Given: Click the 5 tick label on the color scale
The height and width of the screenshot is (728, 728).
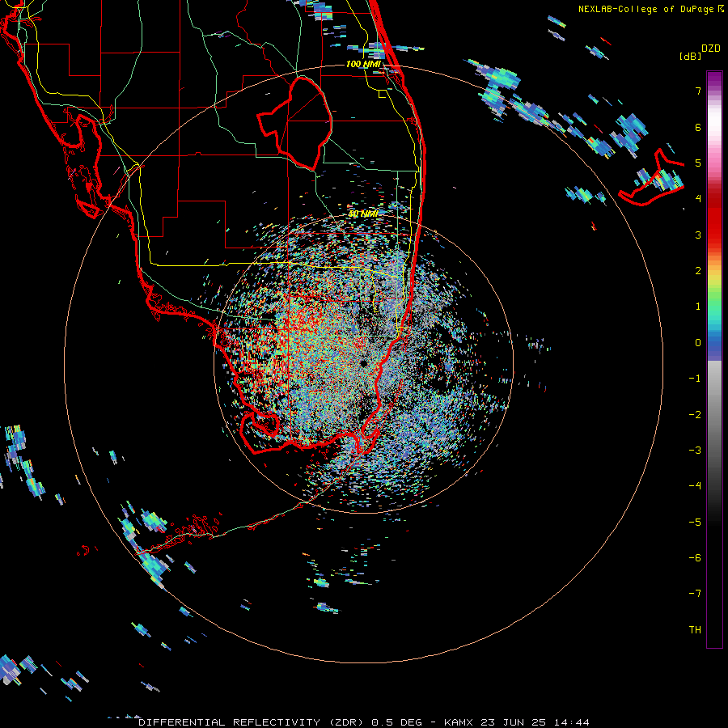Looking at the screenshot, I should click(x=698, y=163).
